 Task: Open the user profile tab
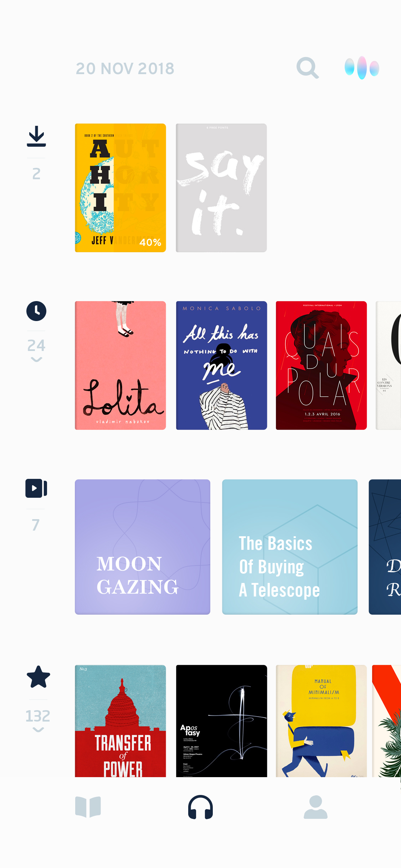coord(315,807)
